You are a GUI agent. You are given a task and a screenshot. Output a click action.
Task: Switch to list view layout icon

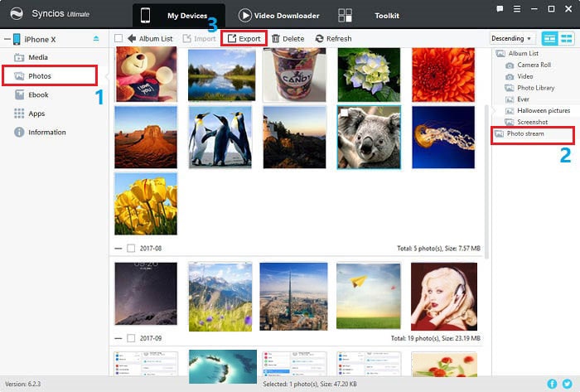[x=549, y=38]
